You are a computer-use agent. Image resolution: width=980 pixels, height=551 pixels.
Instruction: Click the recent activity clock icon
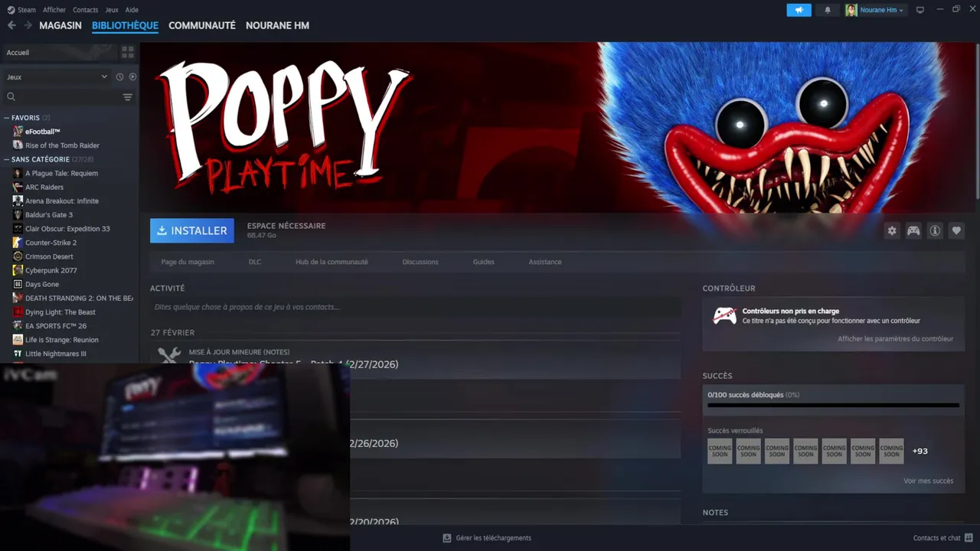(x=119, y=77)
